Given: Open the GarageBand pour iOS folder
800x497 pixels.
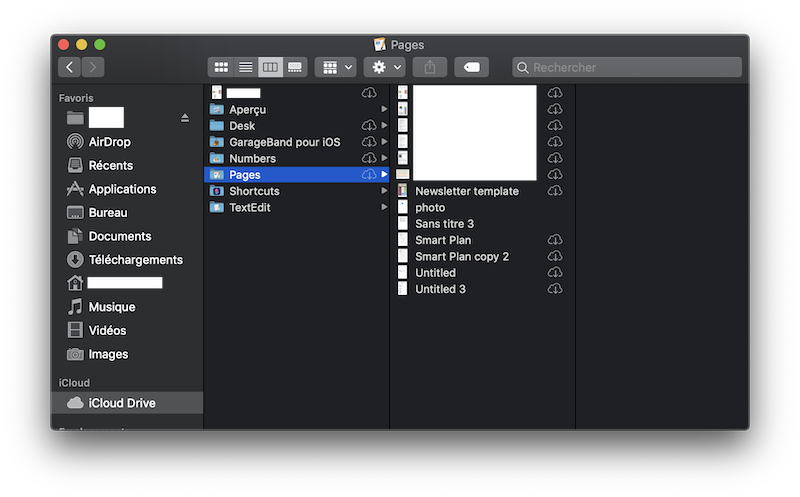Looking at the screenshot, I should (x=284, y=142).
